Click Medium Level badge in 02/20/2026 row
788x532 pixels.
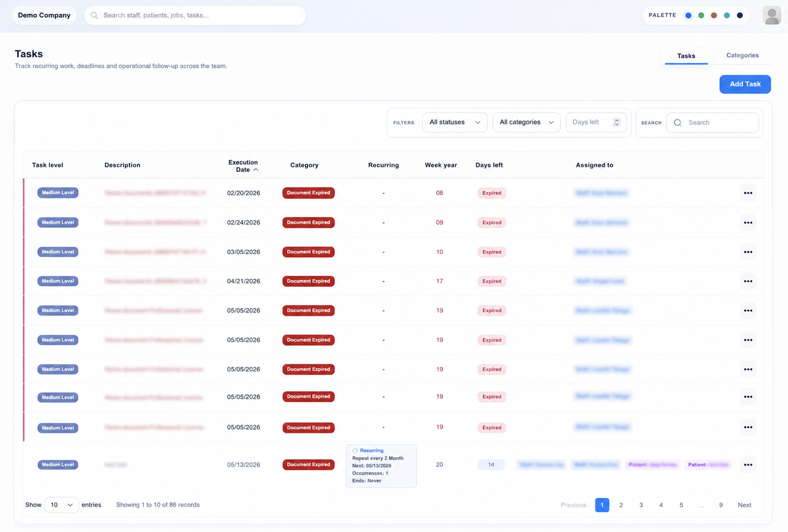click(x=58, y=193)
